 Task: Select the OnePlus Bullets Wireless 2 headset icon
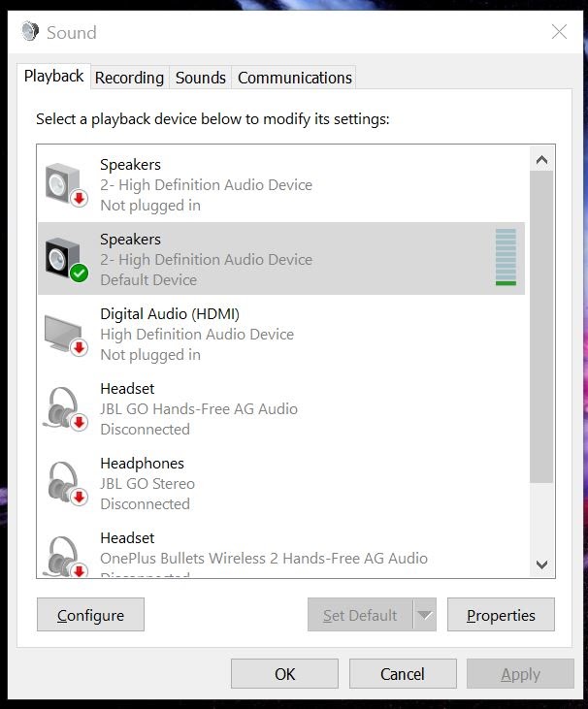coord(66,556)
